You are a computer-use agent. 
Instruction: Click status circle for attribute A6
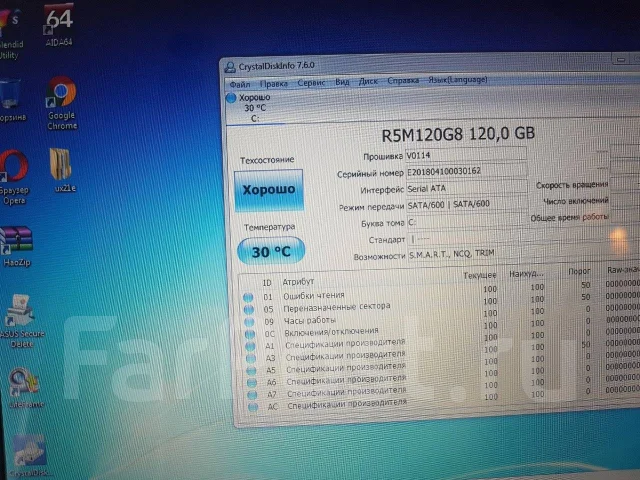tap(252, 383)
